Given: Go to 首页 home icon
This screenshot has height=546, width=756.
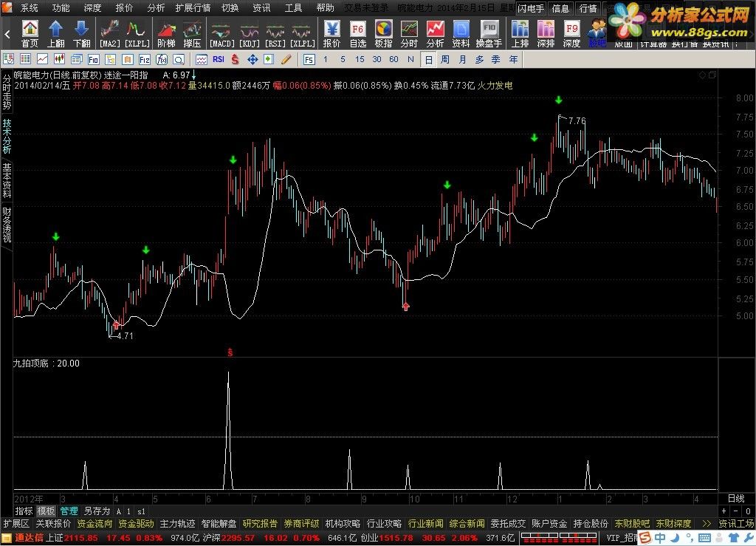Looking at the screenshot, I should (x=30, y=33).
